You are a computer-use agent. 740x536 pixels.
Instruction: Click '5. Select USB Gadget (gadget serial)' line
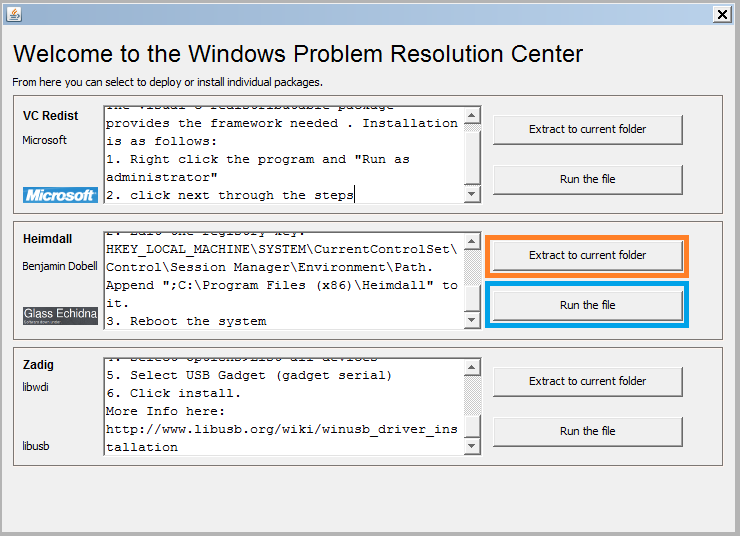[x=249, y=376]
